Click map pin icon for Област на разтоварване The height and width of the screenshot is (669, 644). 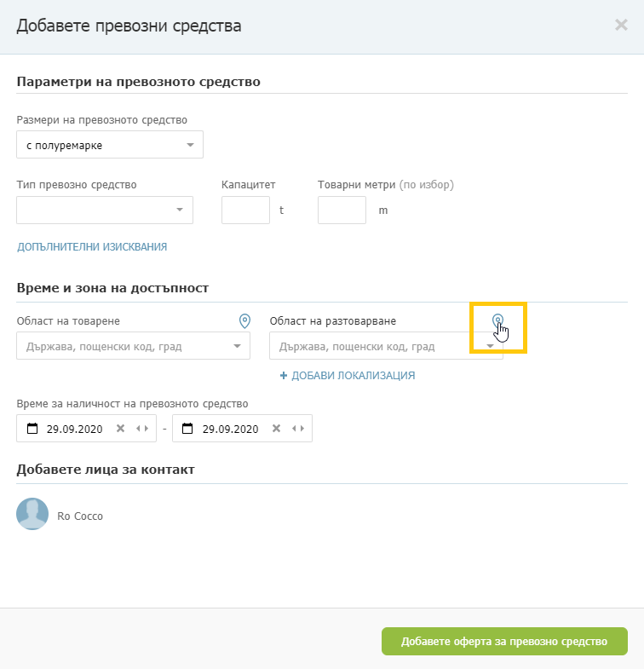[x=497, y=320]
